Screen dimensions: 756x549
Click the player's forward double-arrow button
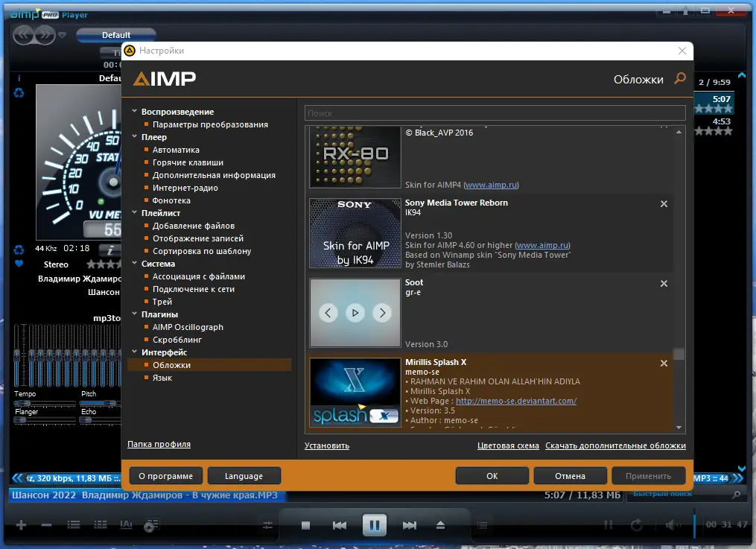(45, 35)
